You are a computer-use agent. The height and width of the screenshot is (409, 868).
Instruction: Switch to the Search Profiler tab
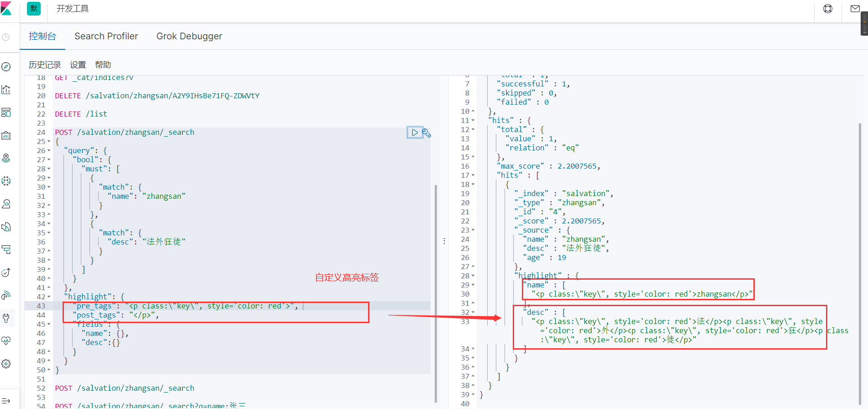(x=106, y=36)
